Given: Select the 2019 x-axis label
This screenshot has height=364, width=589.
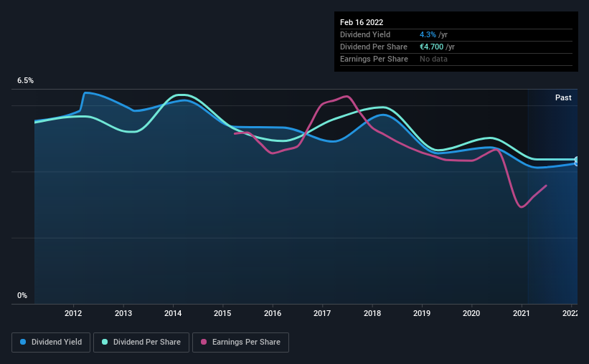Looking at the screenshot, I should (x=421, y=313).
